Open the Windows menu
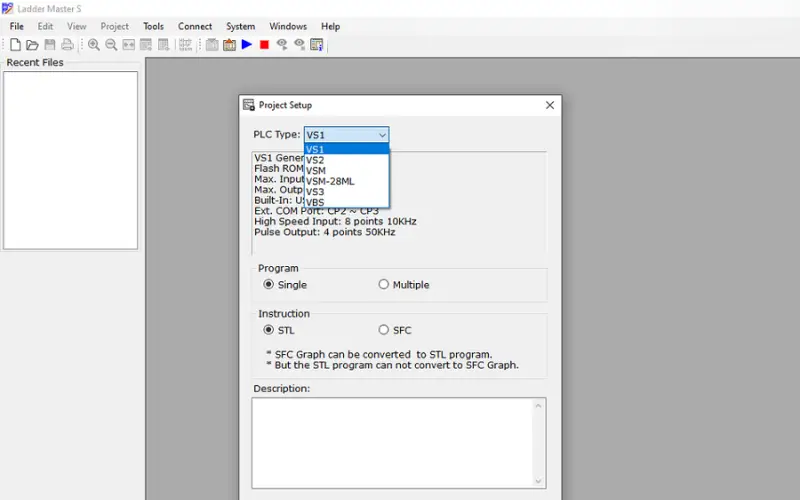 click(288, 26)
